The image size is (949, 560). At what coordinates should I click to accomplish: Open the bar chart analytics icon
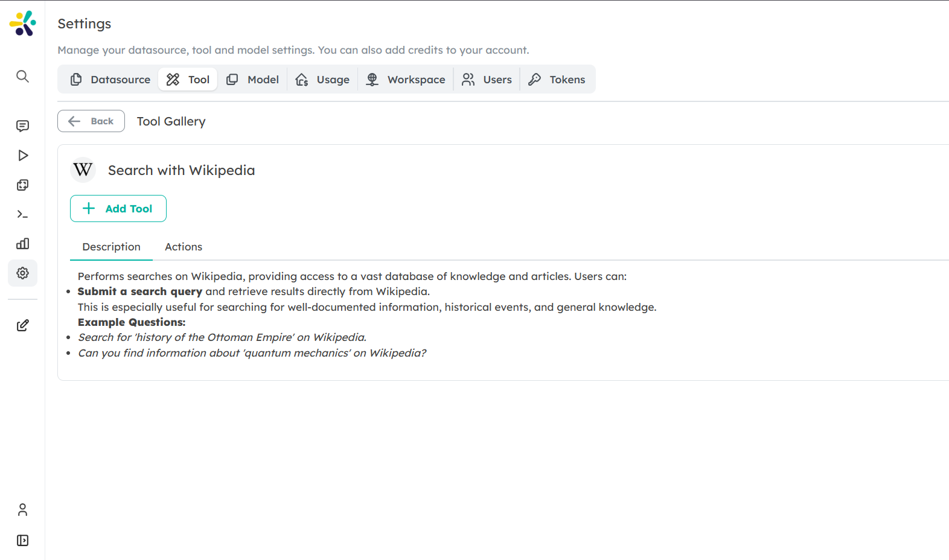[22, 244]
